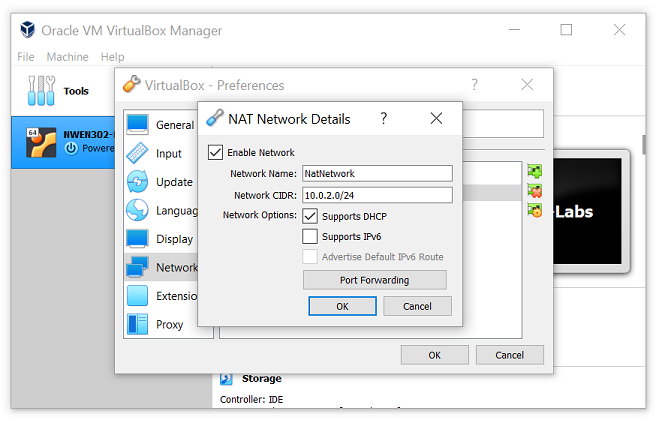Click Advertise Default IPv6 Route checkbox
Image resolution: width=659 pixels, height=423 pixels.
click(310, 256)
